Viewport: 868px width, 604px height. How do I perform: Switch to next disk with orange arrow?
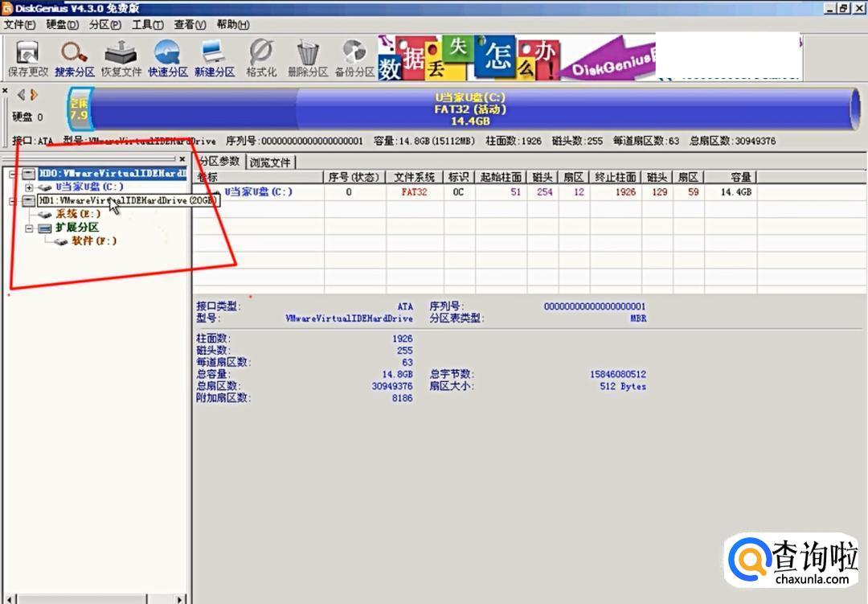(34, 94)
